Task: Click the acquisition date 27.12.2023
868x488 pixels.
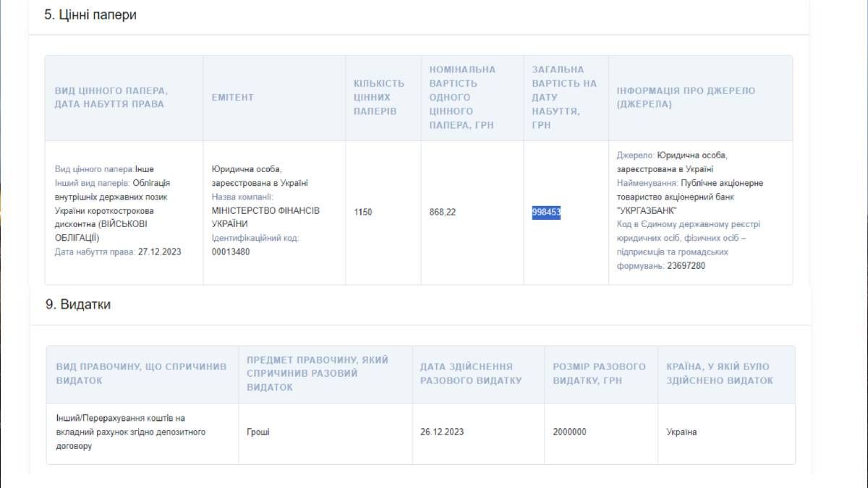Action: point(160,252)
